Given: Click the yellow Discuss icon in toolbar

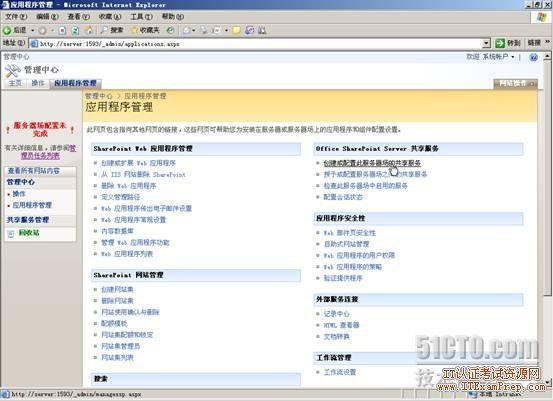Looking at the screenshot, I should pyautogui.click(x=237, y=31).
